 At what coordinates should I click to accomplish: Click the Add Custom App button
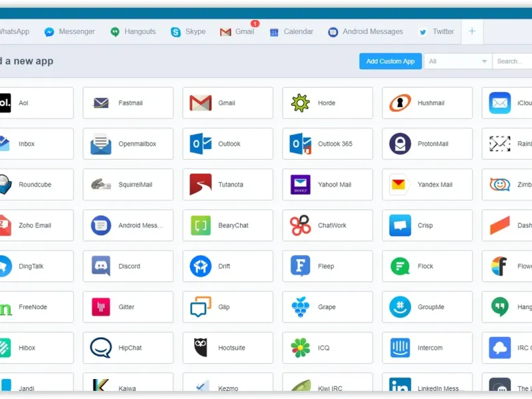coord(390,61)
